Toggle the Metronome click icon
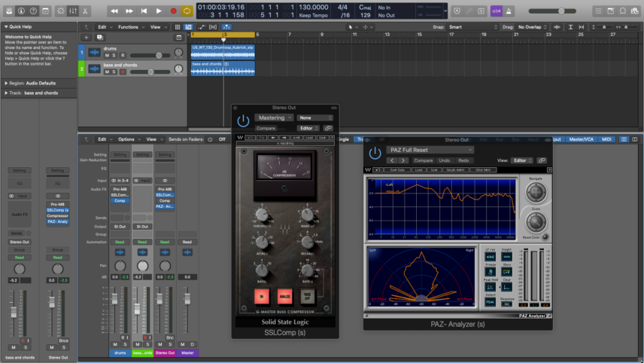 [x=509, y=11]
